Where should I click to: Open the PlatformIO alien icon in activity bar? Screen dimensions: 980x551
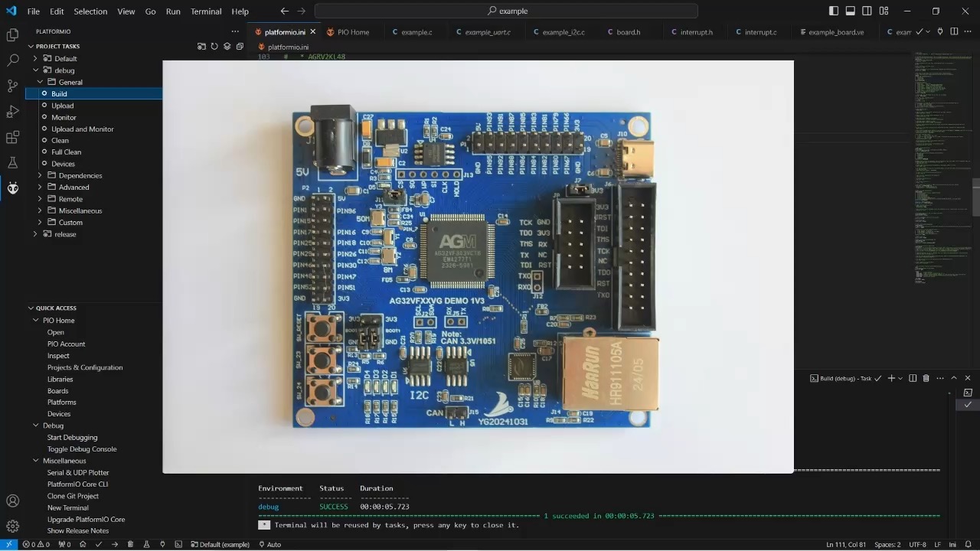12,188
